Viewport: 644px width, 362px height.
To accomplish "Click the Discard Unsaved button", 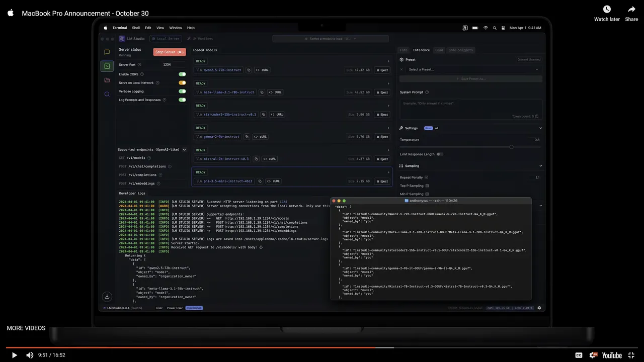I will pos(529,59).
